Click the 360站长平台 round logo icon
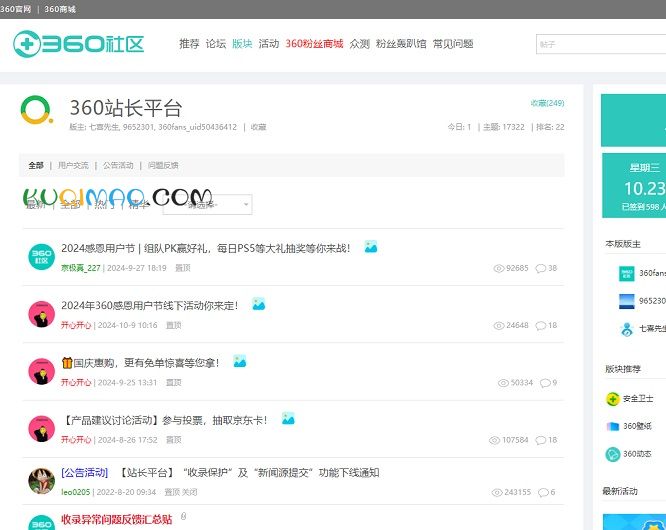This screenshot has height=530, width=666. tap(37, 110)
